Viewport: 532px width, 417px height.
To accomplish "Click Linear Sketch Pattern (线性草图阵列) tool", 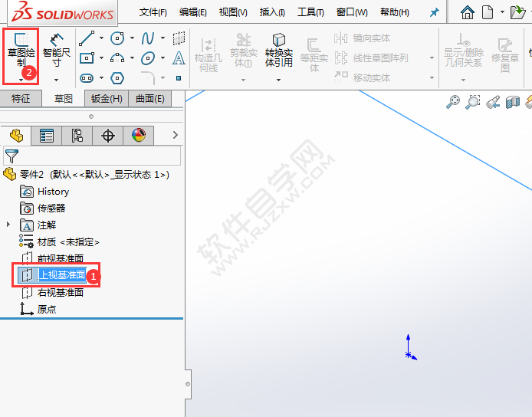I will [x=371, y=58].
